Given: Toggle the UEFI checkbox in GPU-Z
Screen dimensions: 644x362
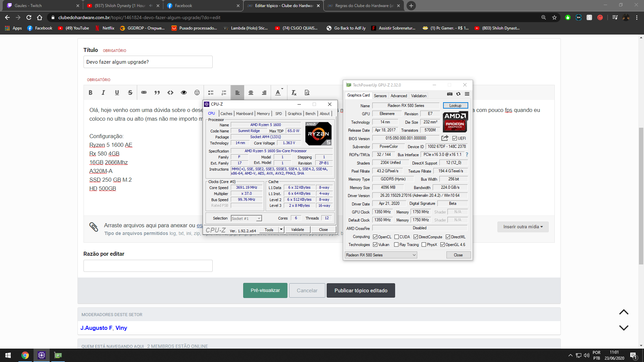Looking at the screenshot, I should click(x=454, y=138).
